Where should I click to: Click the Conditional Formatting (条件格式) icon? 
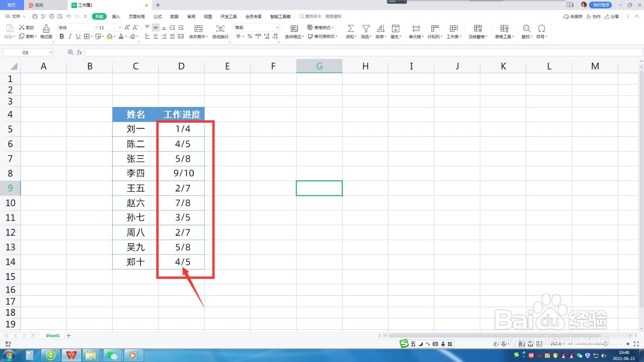pyautogui.click(x=294, y=29)
